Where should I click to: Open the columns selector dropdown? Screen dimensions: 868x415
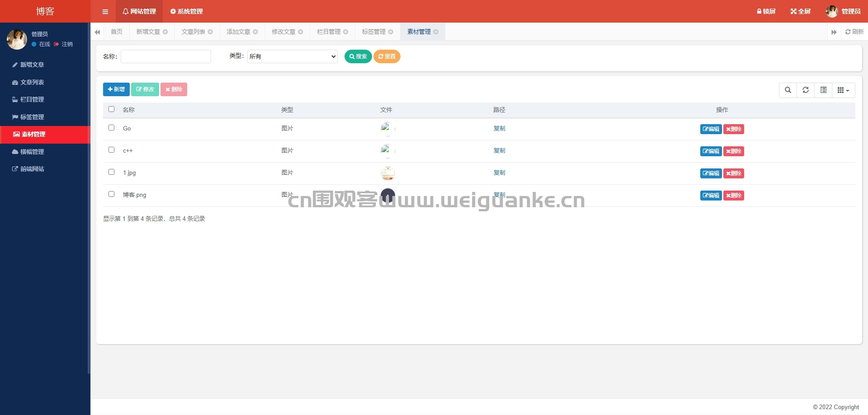point(843,90)
